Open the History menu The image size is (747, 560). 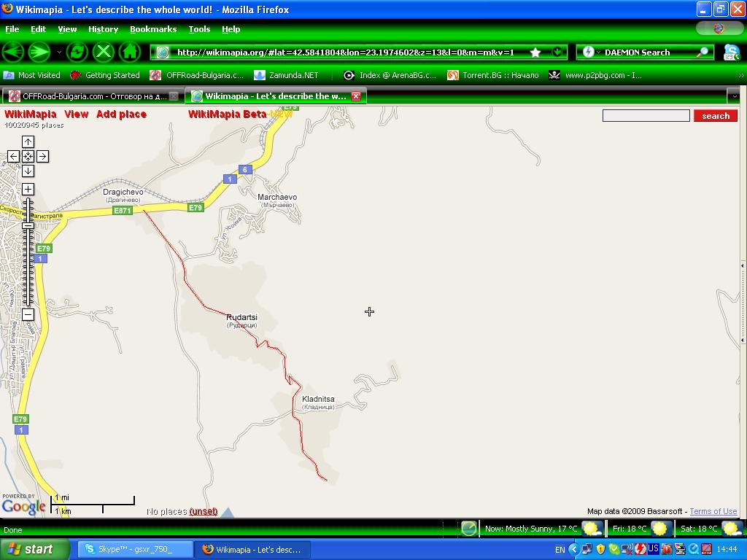click(x=103, y=29)
